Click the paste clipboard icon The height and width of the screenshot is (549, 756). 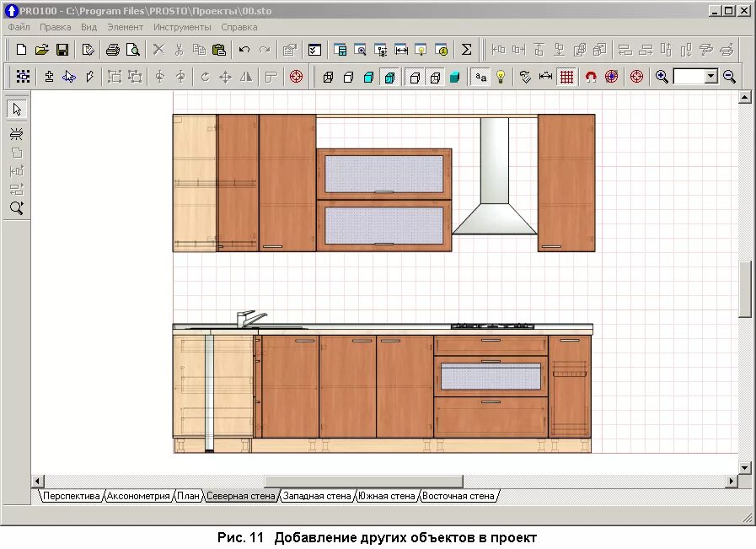click(x=219, y=50)
